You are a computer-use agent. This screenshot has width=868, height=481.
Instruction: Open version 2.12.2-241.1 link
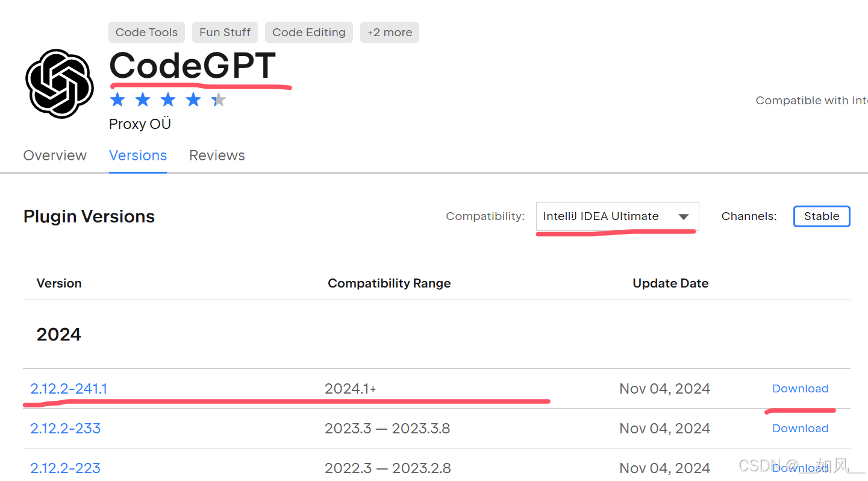pos(69,389)
